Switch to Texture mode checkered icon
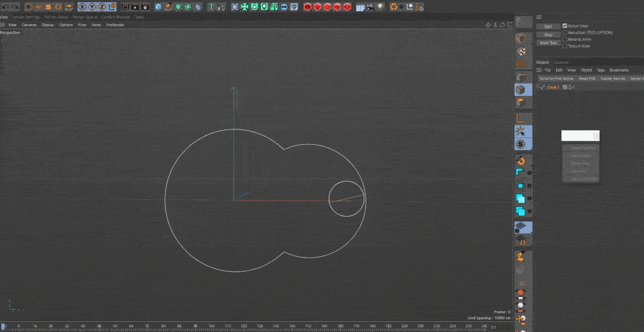Image resolution: width=644 pixels, height=332 pixels. click(x=521, y=52)
